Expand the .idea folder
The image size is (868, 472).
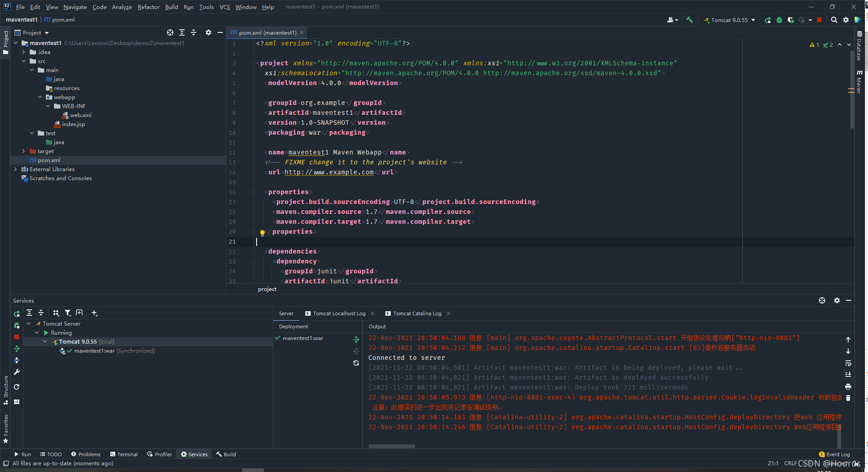coord(24,52)
